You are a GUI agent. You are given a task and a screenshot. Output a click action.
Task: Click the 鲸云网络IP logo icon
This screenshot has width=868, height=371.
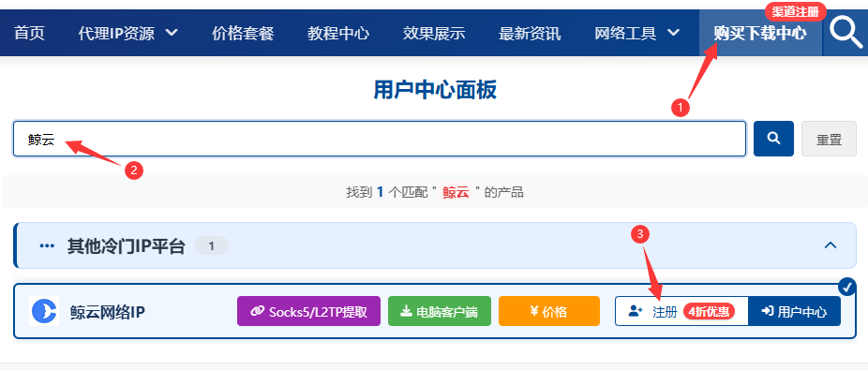click(x=44, y=311)
